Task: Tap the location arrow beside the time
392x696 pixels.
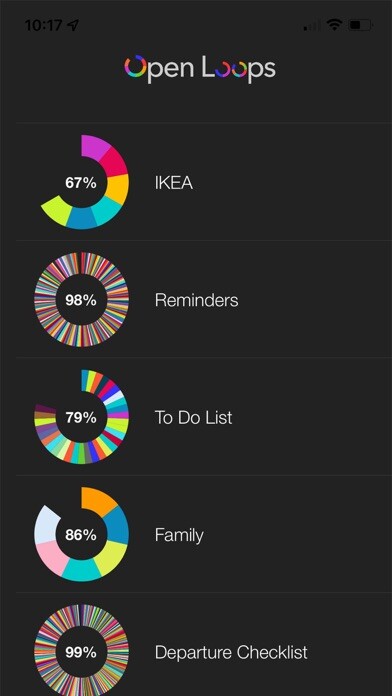Action: (x=73, y=25)
